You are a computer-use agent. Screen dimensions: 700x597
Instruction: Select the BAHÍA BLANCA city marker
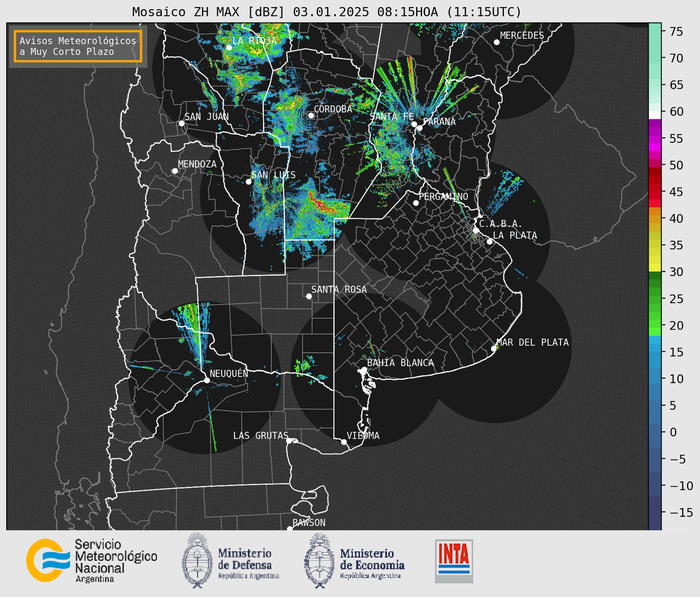click(x=364, y=369)
